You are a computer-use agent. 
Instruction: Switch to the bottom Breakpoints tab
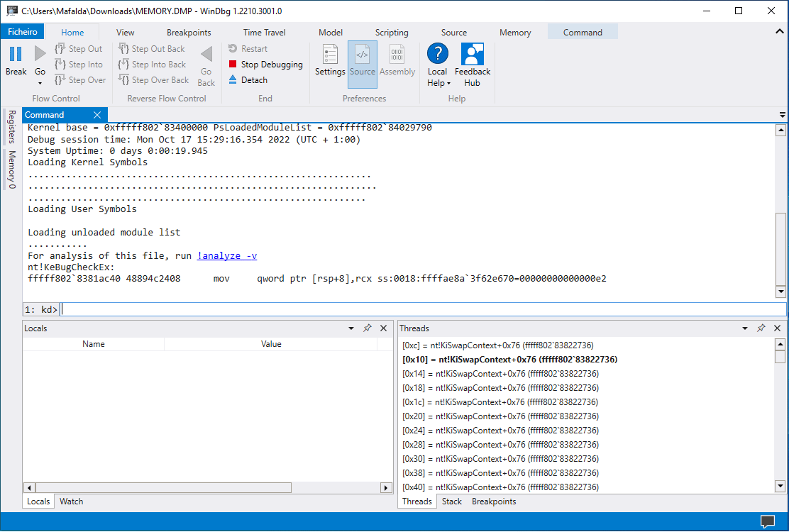[x=494, y=501]
